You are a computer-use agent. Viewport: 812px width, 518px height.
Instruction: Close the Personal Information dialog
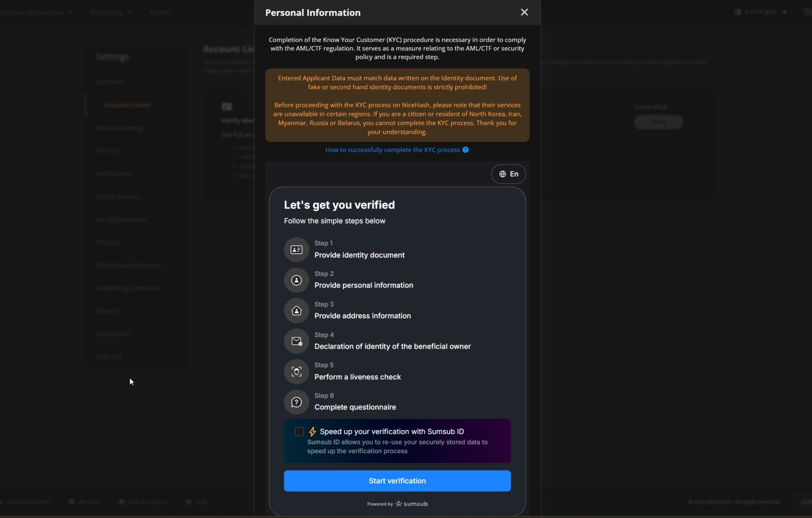[524, 12]
